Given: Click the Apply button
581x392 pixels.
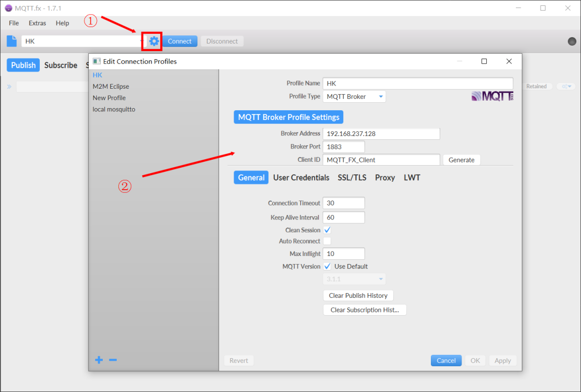Looking at the screenshot, I should pyautogui.click(x=502, y=360).
